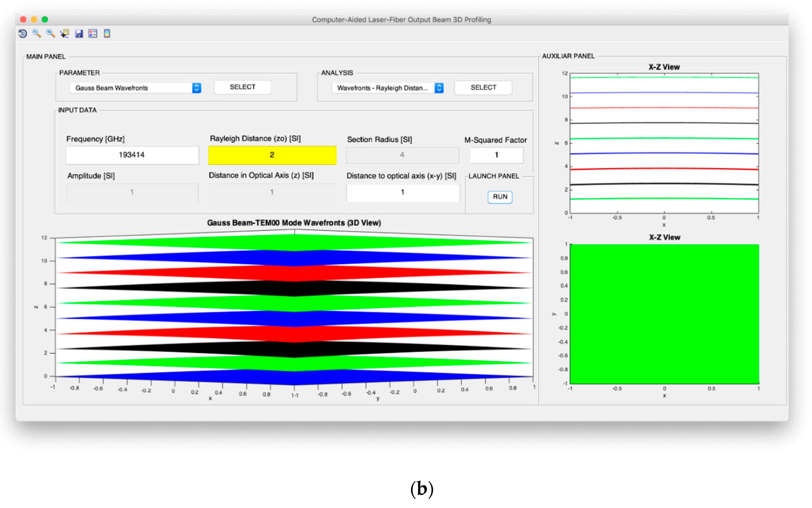
Task: Click the disabled Section Radius field
Action: (402, 155)
